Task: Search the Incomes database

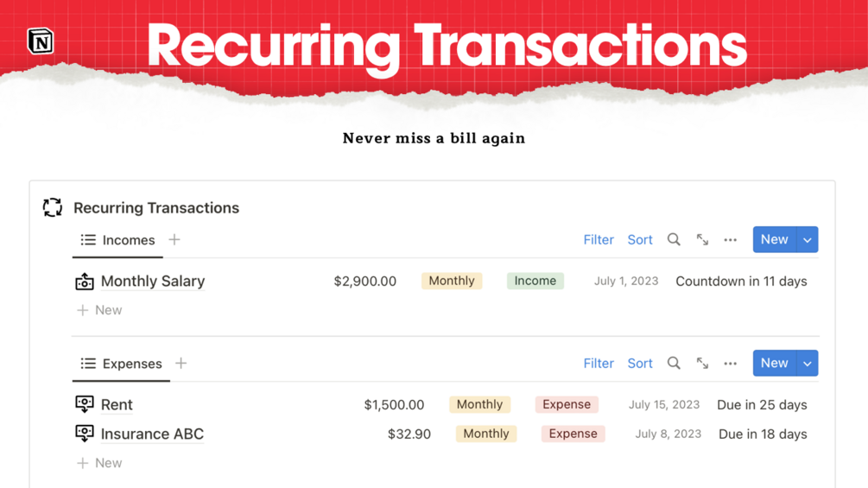Action: coord(674,240)
